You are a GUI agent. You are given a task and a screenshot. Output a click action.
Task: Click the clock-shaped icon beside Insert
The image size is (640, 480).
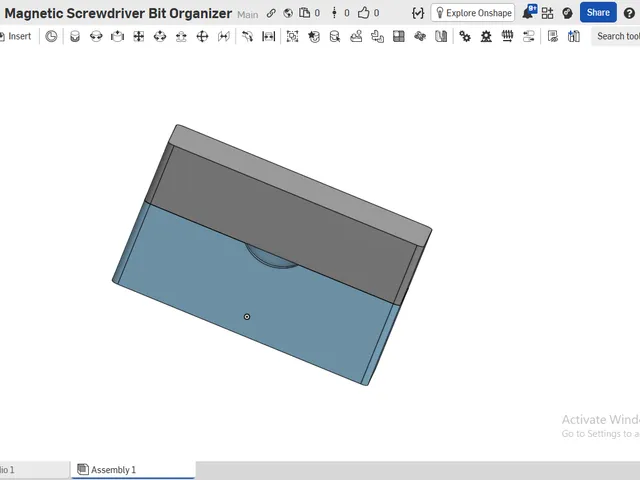pyautogui.click(x=51, y=36)
